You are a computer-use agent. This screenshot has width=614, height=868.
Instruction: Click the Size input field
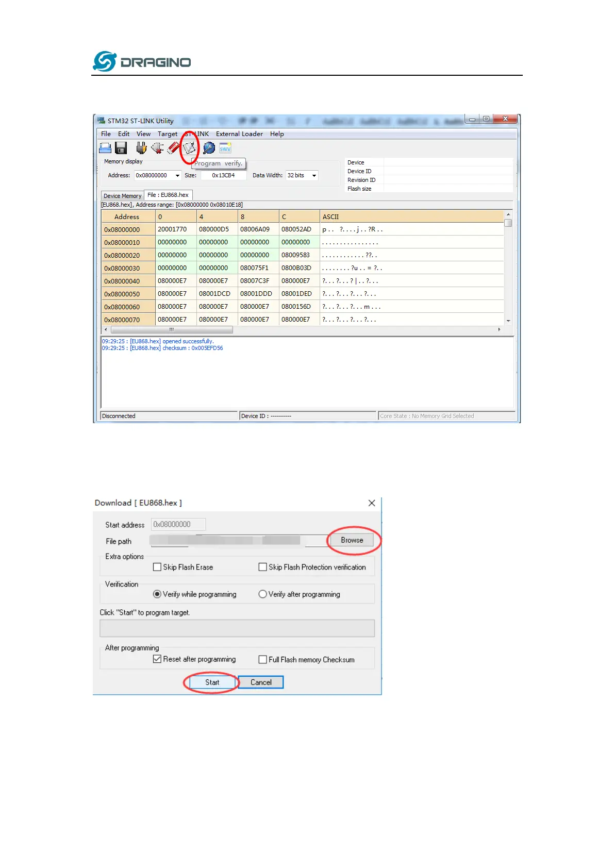click(x=223, y=176)
